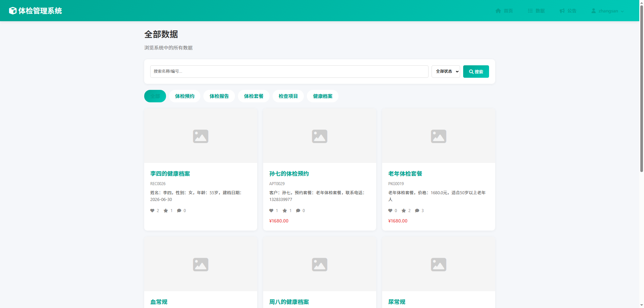Click the data list icon in navigation
This screenshot has width=644, height=308.
click(x=530, y=11)
